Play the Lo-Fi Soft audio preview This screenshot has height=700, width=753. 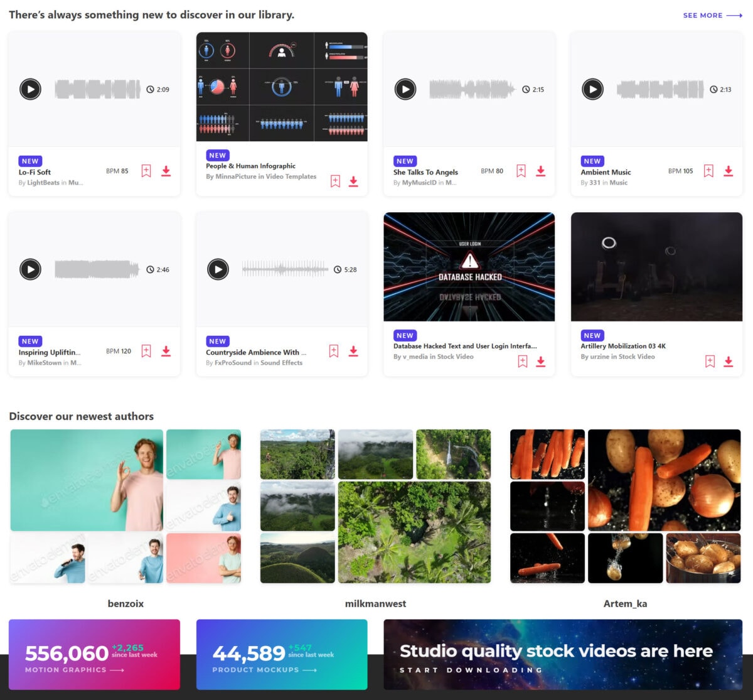click(29, 89)
